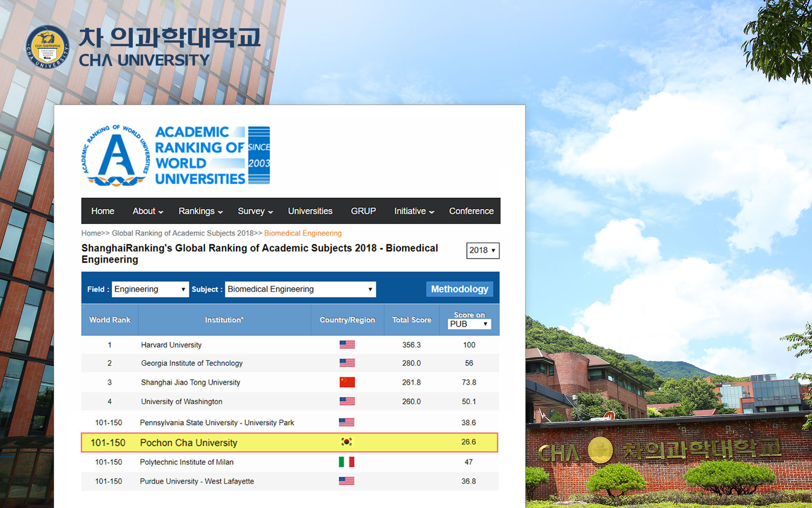
Task: Open the Subject dropdown showing Biomedical Engineering
Action: pyautogui.click(x=300, y=289)
